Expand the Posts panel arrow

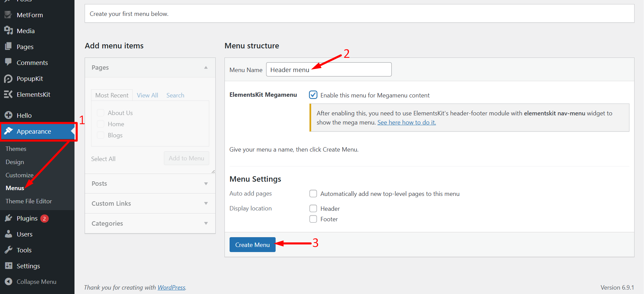tap(206, 184)
